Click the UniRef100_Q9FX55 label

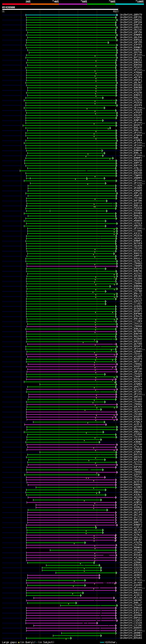[x=131, y=42]
